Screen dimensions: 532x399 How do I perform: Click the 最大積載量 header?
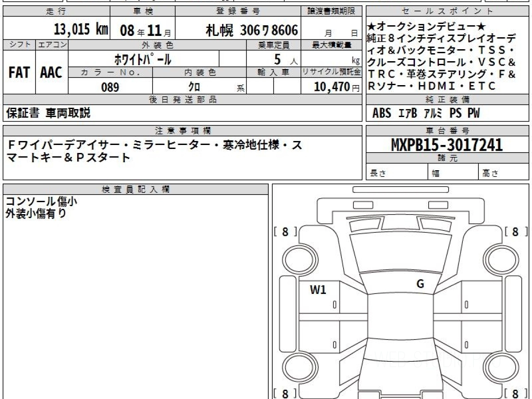[332, 45]
